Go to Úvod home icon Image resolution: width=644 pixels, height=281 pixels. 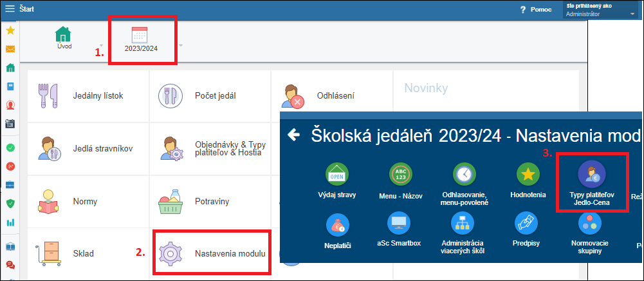click(64, 38)
